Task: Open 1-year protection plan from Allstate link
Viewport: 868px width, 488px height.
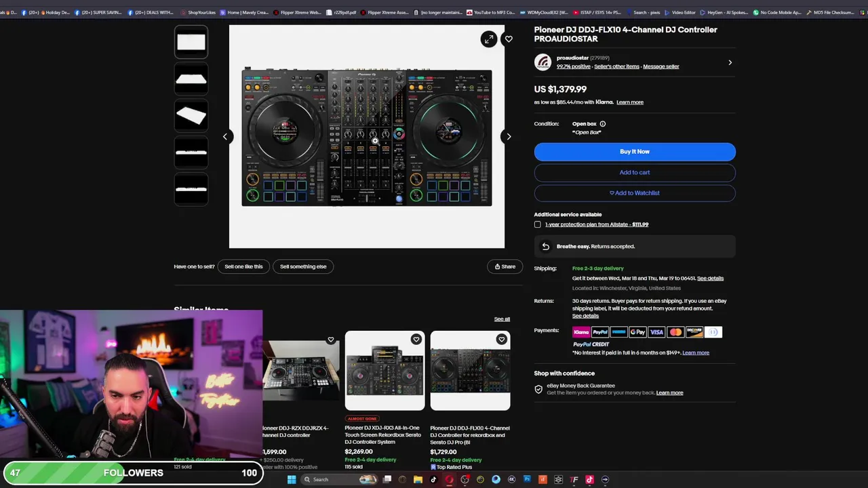Action: point(597,224)
